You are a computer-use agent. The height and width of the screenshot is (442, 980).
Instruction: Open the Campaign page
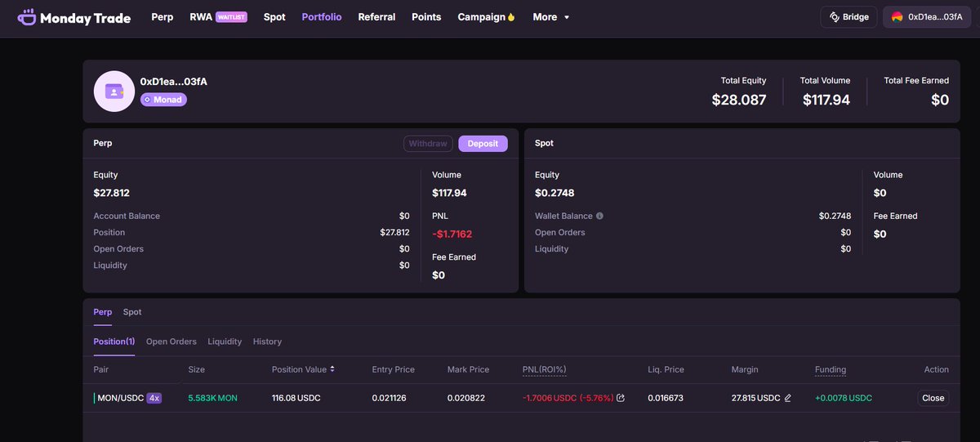pyautogui.click(x=487, y=17)
